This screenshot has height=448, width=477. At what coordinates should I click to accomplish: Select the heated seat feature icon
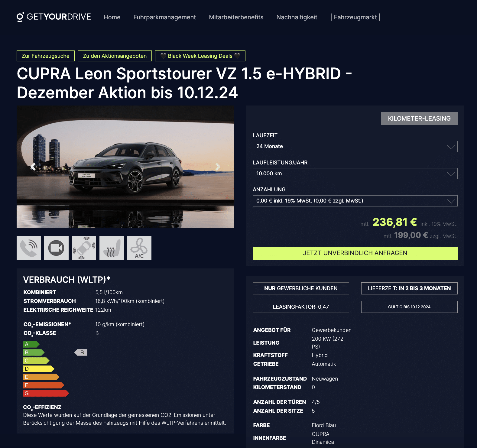112,248
